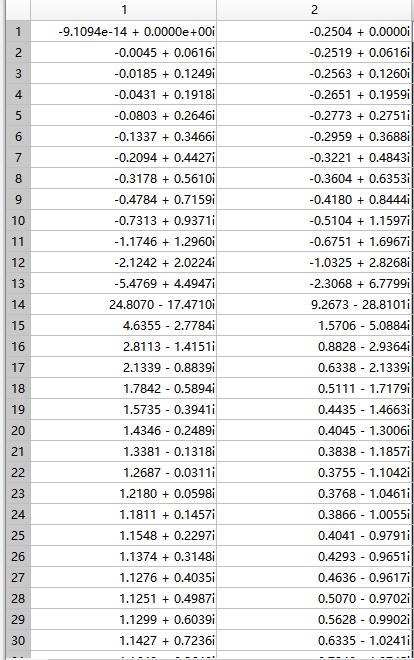The height and width of the screenshot is (660, 414).
Task: Select row header 30
Action: click(18, 640)
